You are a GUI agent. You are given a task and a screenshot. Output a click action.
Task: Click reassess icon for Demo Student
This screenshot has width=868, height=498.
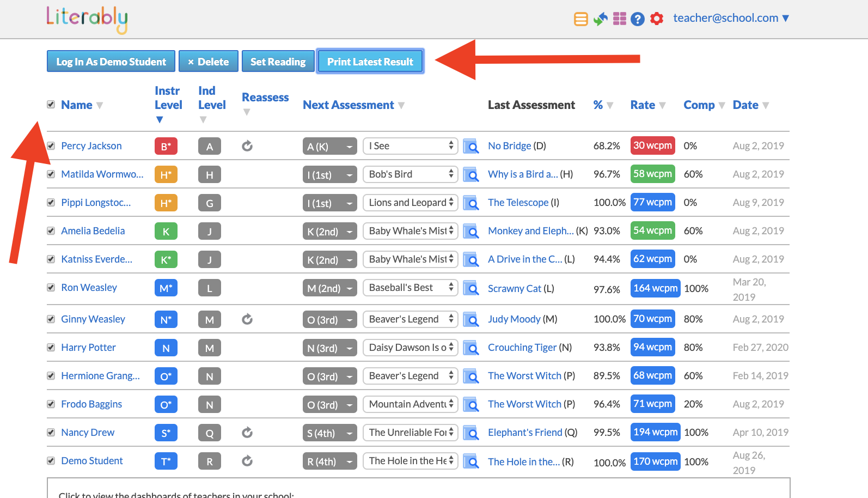point(247,461)
